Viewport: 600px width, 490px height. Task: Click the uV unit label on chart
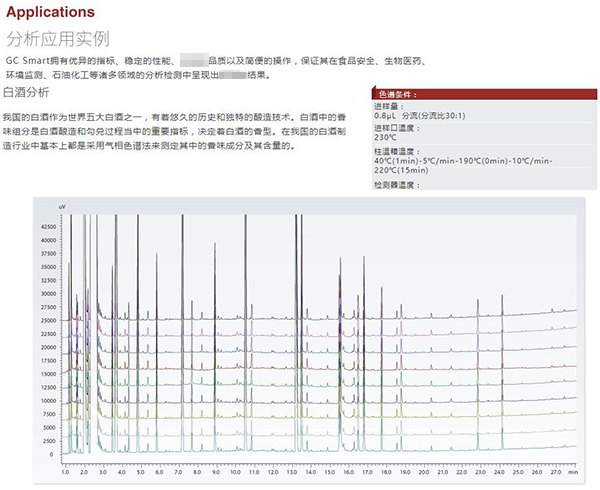point(62,205)
